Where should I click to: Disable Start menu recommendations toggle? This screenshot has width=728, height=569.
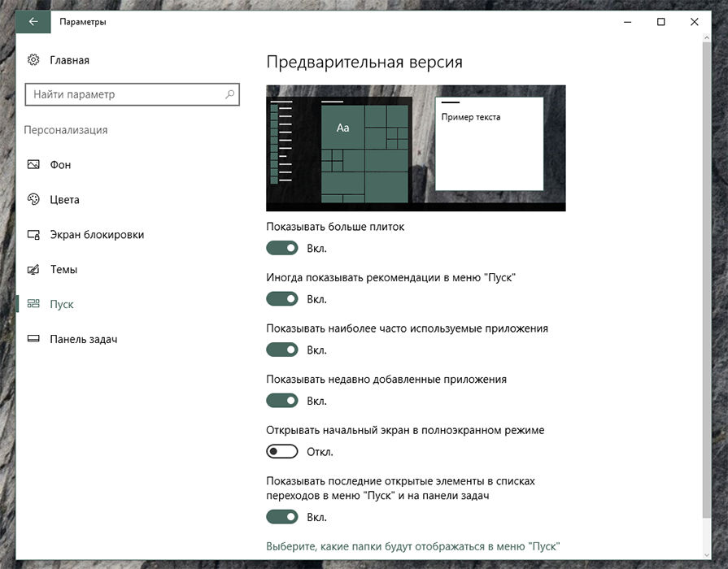pos(282,299)
